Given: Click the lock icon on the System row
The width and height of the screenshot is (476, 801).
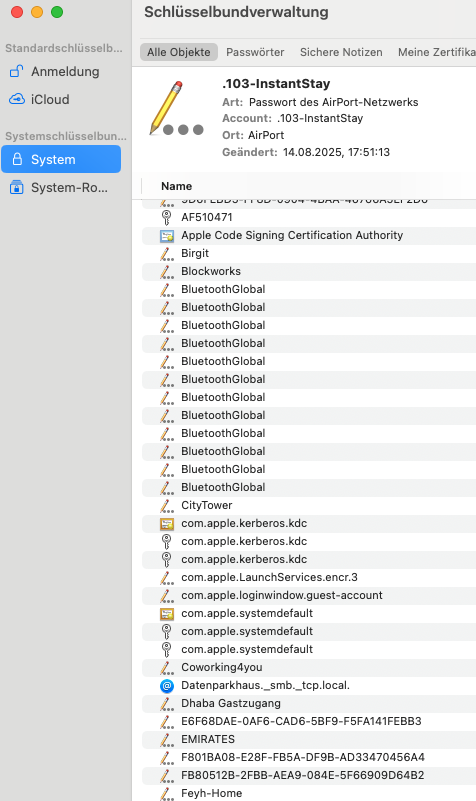Looking at the screenshot, I should (x=17, y=159).
